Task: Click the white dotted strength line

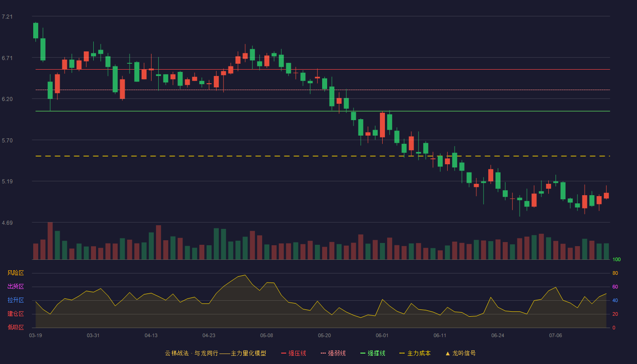Action: point(323,90)
